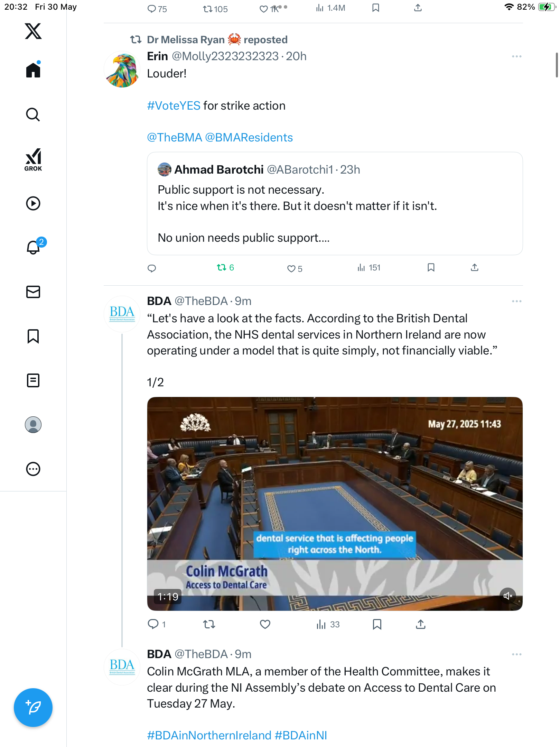560x747 pixels.
Task: Unmute the Colin McGrath video
Action: [x=507, y=596]
